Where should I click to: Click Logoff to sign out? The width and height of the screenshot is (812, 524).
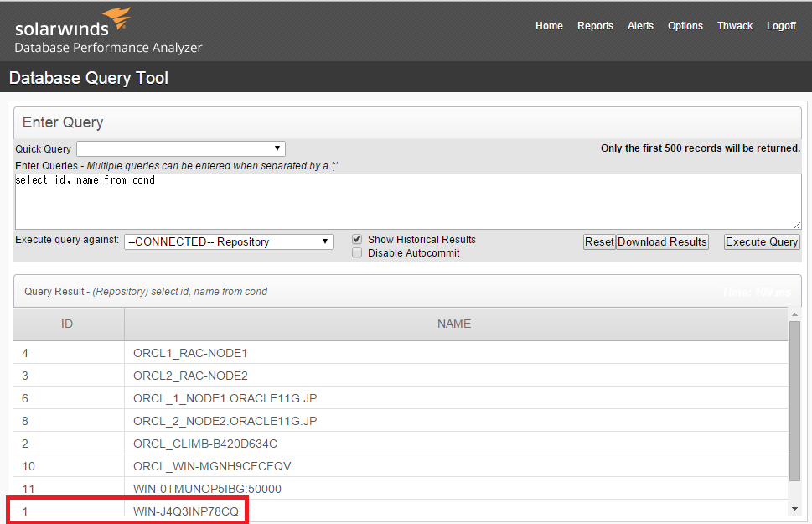[x=781, y=26]
